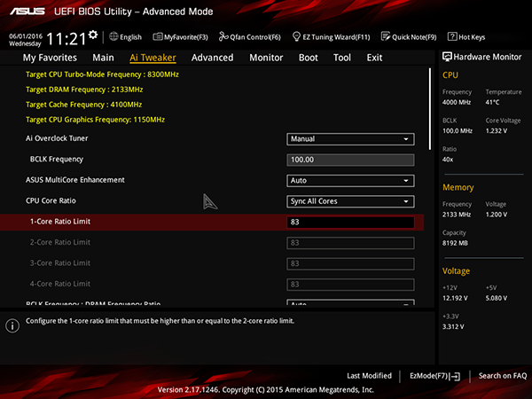Switch to EzMode(F7)
This screenshot has width=532, height=399.
[435, 376]
